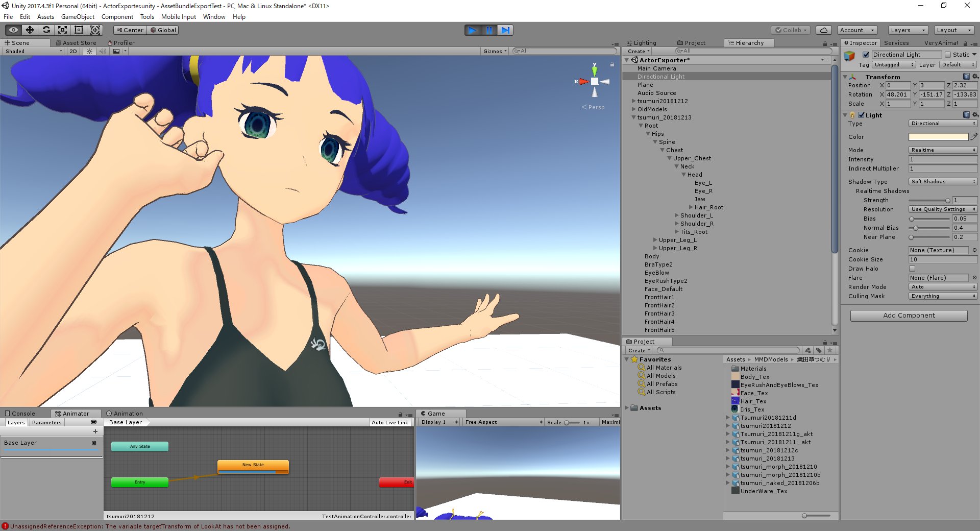
Task: Open scene effects image icon
Action: click(x=117, y=51)
